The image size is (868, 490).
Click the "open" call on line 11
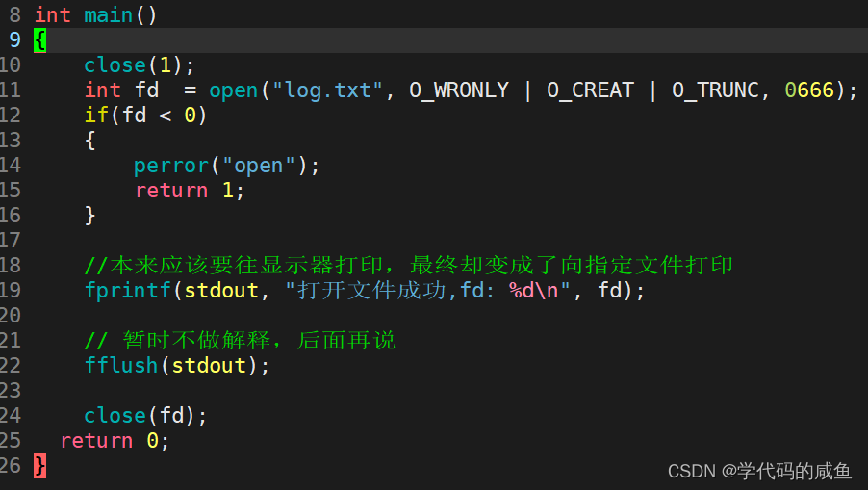pyautogui.click(x=234, y=90)
